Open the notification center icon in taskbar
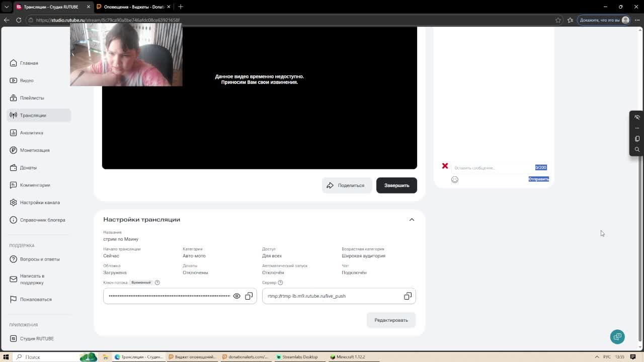The height and width of the screenshot is (362, 644). click(x=633, y=357)
